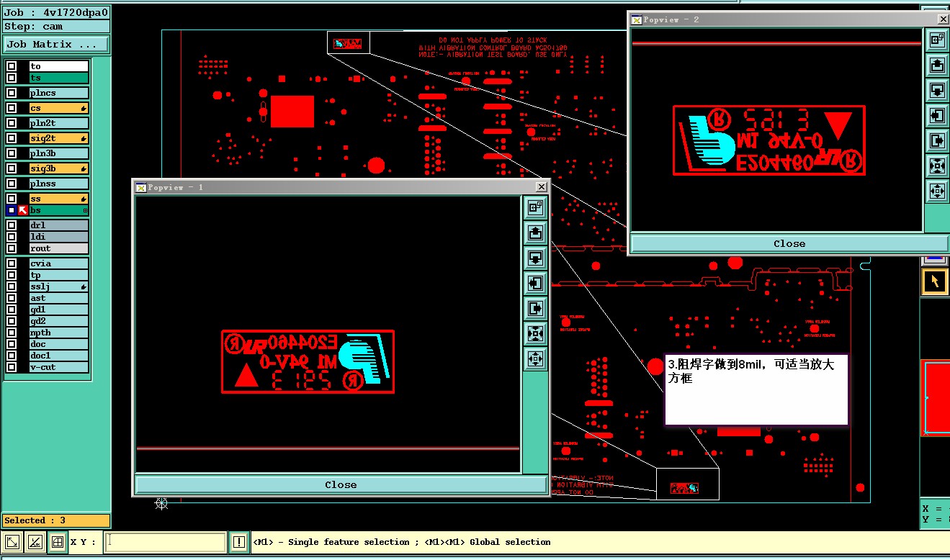Close Popview - 1 with the Close button
Image resolution: width=950 pixels, height=560 pixels.
point(341,484)
